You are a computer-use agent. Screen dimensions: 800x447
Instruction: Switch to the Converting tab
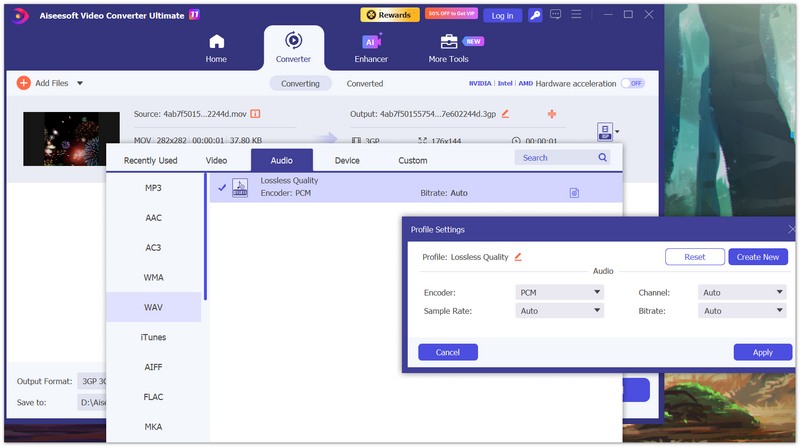click(301, 84)
